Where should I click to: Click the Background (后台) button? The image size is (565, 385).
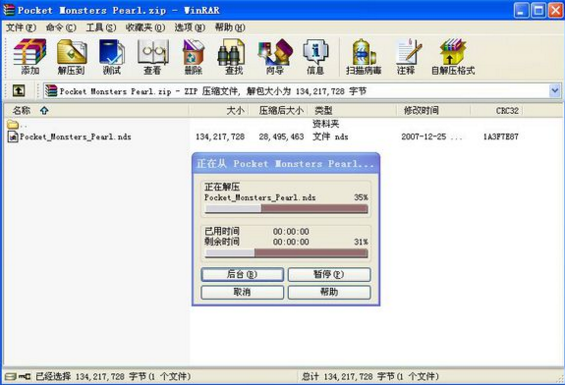pyautogui.click(x=242, y=274)
